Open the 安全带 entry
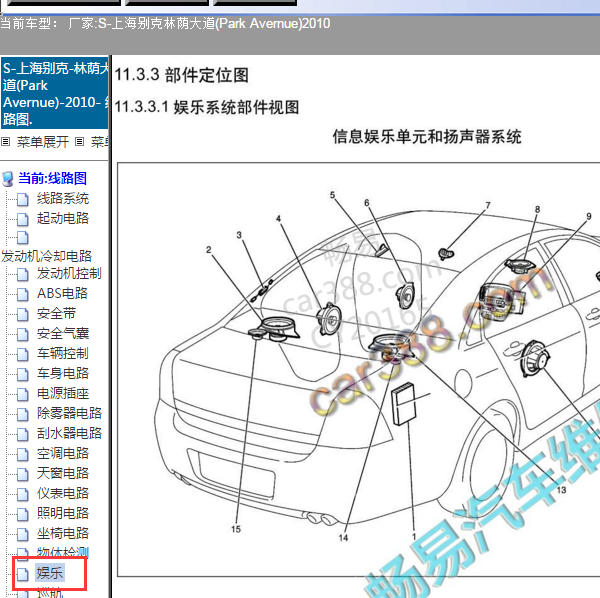 [56, 313]
